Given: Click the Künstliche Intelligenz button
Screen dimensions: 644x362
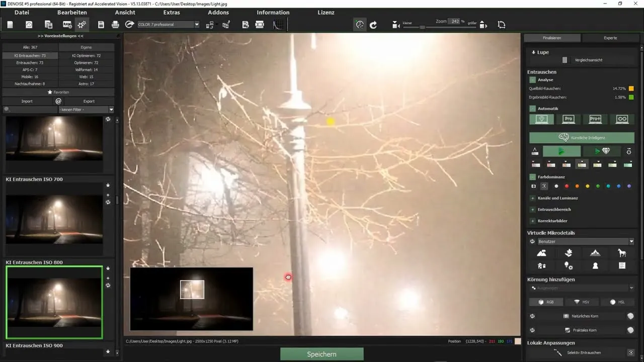Looking at the screenshot, I should [x=582, y=137].
